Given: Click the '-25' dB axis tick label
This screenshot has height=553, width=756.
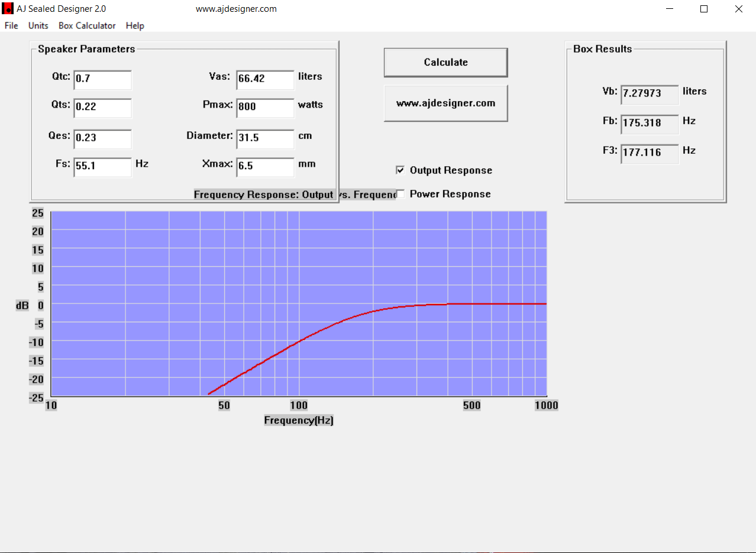Looking at the screenshot, I should tap(37, 397).
